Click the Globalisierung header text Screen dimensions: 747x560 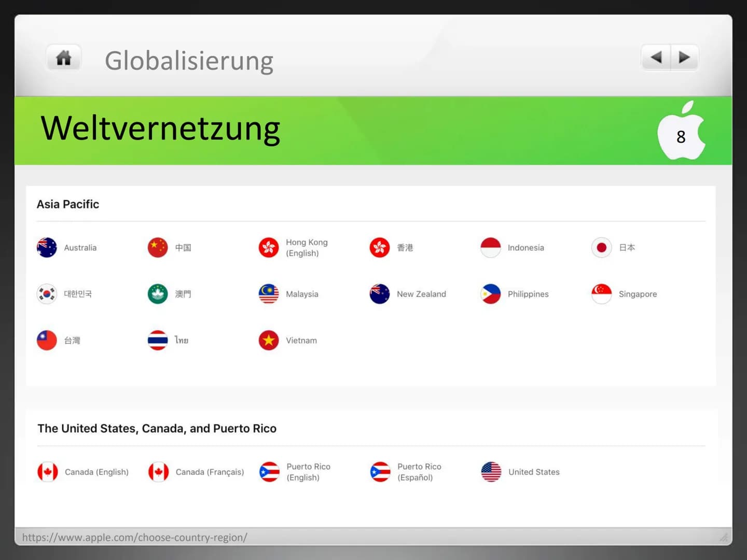[x=189, y=61]
